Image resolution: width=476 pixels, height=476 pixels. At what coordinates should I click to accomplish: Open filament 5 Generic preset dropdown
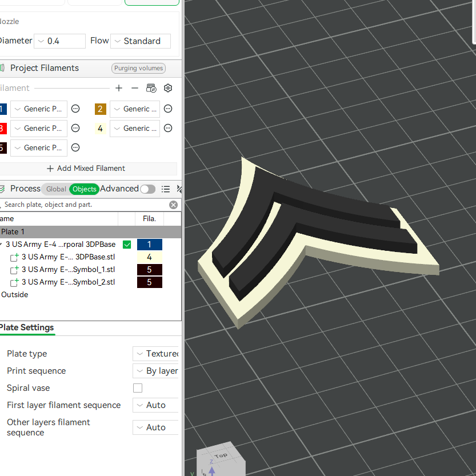pyautogui.click(x=39, y=148)
